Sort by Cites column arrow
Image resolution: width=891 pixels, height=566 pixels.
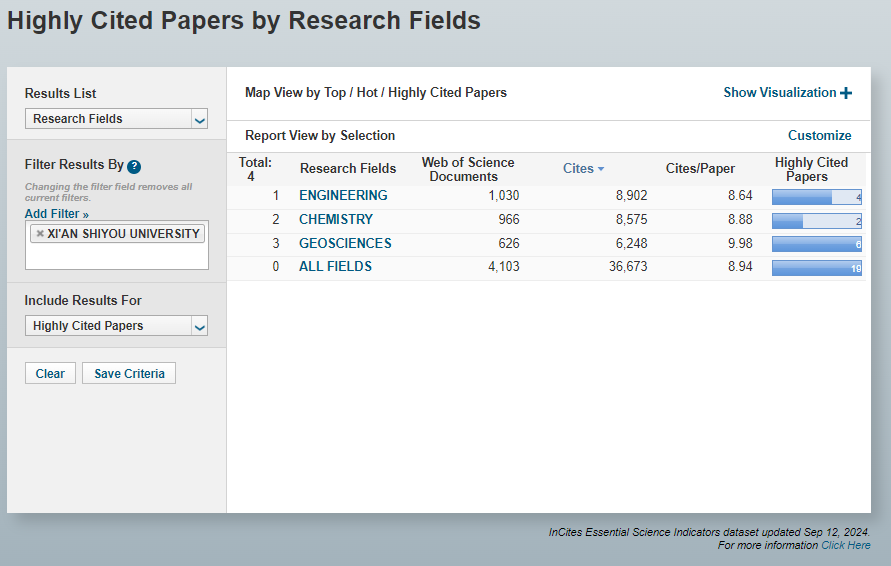(601, 169)
